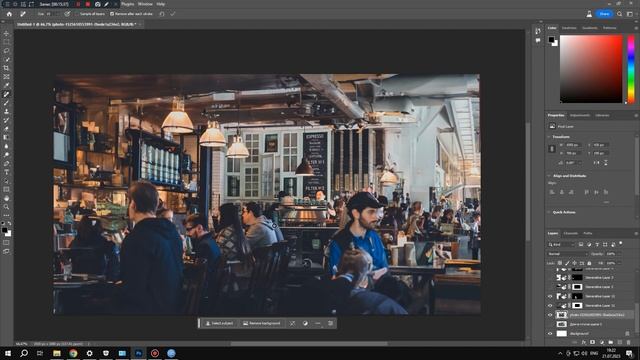Click Photoshop icon in Windows taskbar
640x360 pixels.
[138, 353]
